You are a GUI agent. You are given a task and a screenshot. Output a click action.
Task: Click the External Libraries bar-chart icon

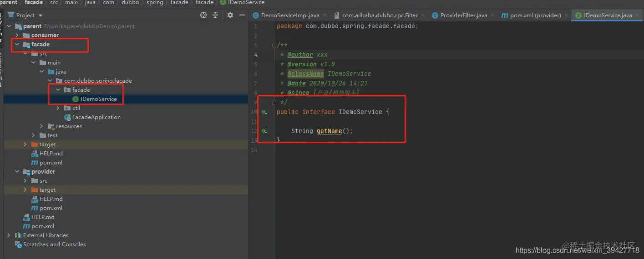pos(18,235)
